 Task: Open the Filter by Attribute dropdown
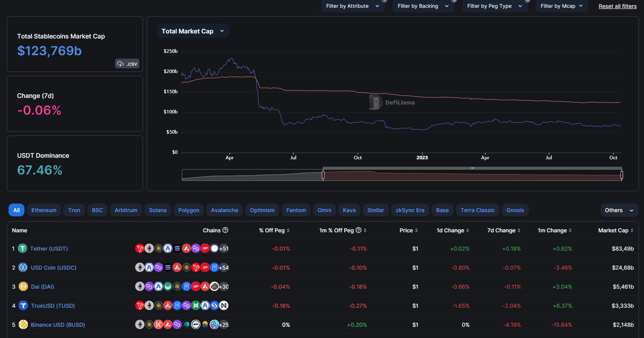pos(353,6)
